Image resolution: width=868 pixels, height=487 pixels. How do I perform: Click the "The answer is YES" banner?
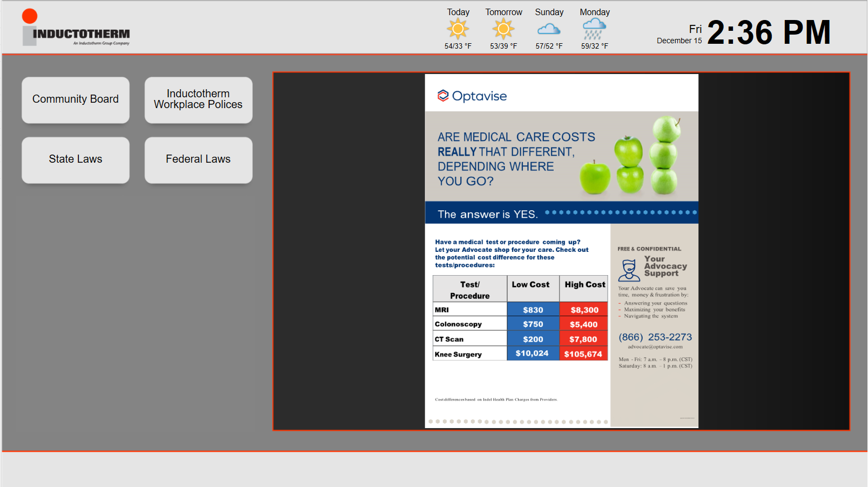(487, 214)
